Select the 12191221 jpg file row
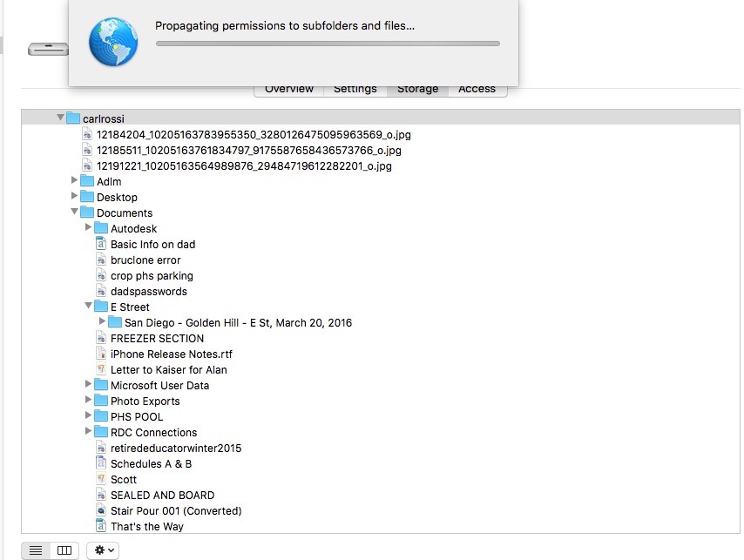Screen dimensions: 744x560 click(381, 166)
